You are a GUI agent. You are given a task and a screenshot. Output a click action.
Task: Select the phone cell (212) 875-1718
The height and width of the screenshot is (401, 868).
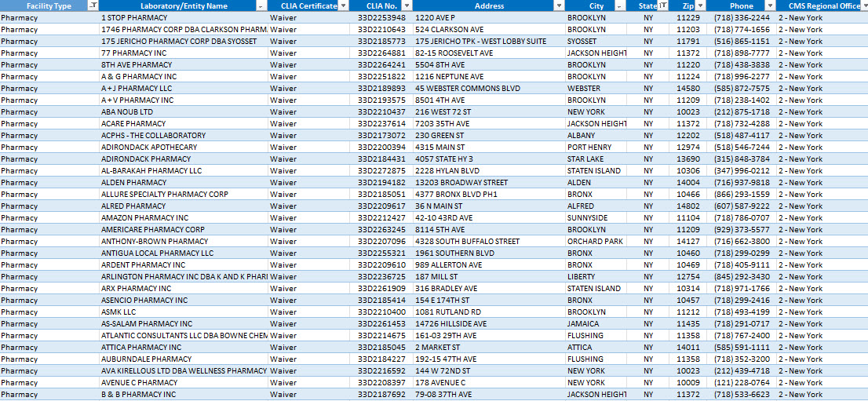(x=742, y=112)
